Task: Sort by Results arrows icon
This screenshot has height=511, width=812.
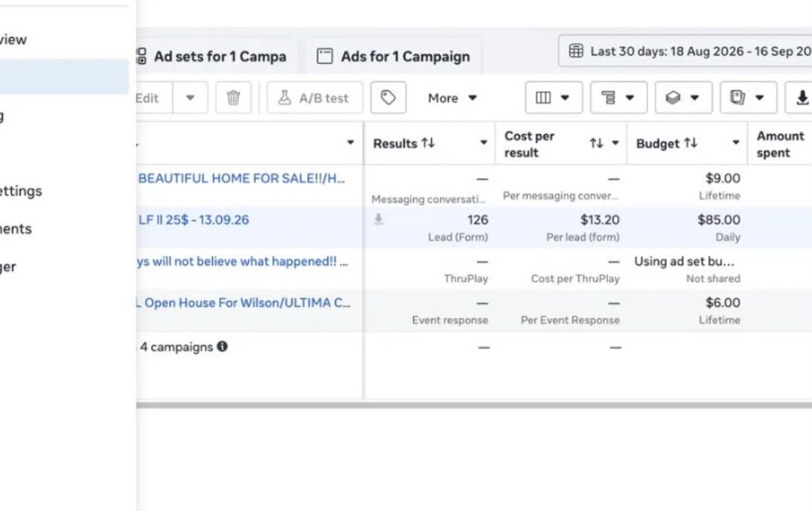Action: (428, 143)
